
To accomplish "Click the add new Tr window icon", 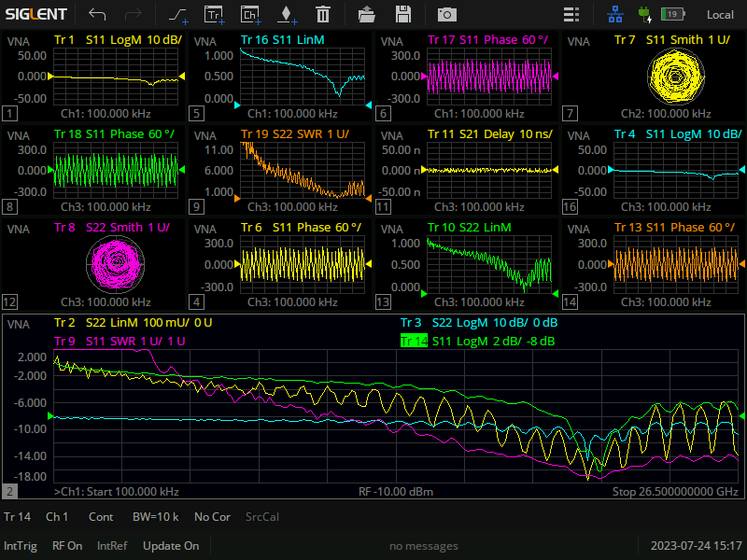I will click(x=215, y=14).
